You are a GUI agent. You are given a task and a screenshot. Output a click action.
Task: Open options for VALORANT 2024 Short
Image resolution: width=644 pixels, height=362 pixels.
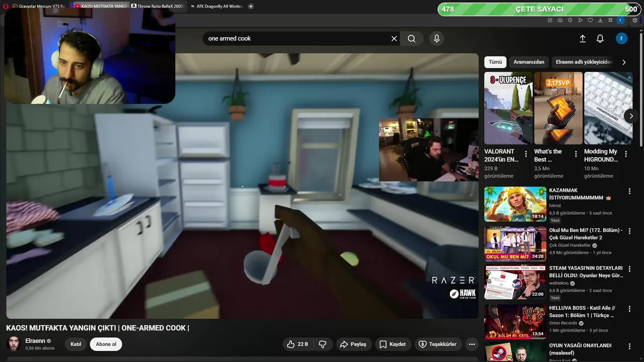click(526, 154)
